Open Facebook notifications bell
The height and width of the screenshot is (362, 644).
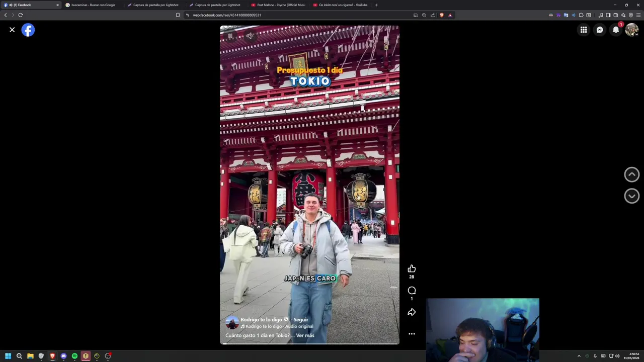616,30
